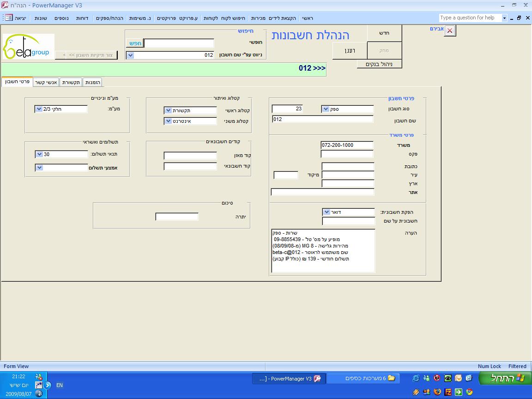Click the EN language indicator
Image resolution: width=532 pixels, height=399 pixels.
[60, 385]
